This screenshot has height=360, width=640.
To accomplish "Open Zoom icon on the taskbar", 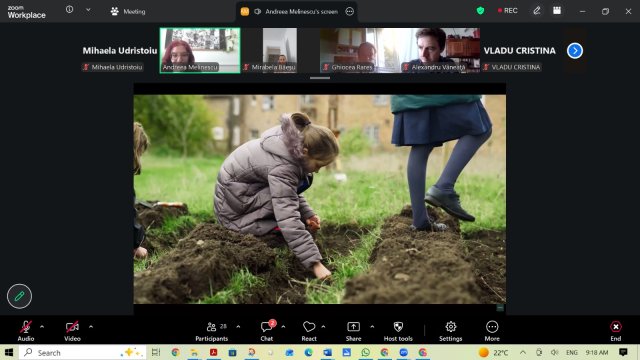I will pyautogui.click(x=403, y=352).
